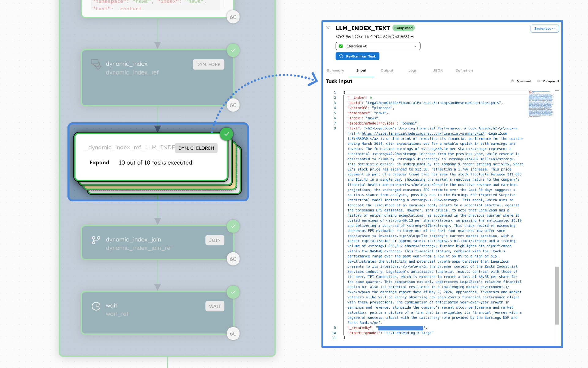The width and height of the screenshot is (588, 368).
Task: Click the Download icon above task input
Action: (x=512, y=81)
